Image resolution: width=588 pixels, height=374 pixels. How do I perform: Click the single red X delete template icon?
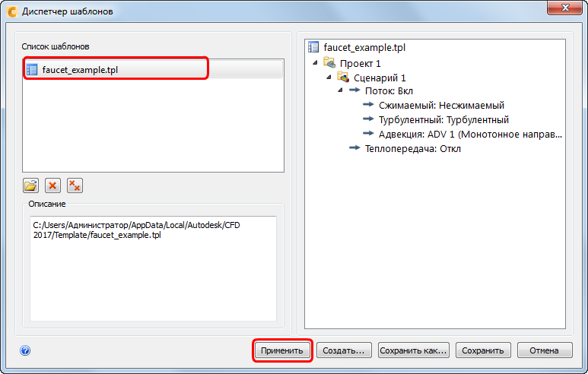[x=53, y=185]
